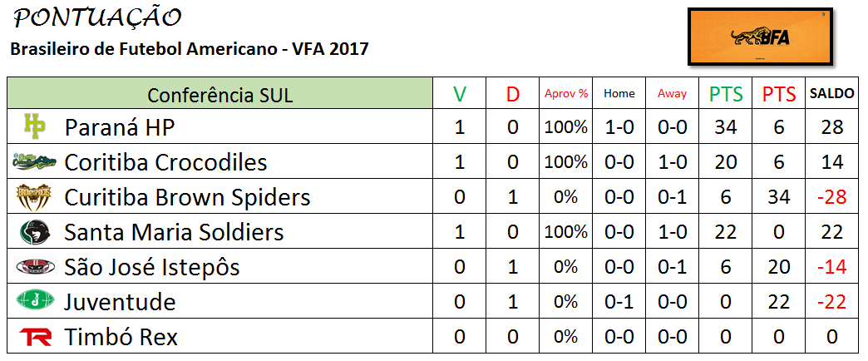The image size is (868, 361).
Task: Select the Curitiba Brown Spiders logo
Action: click(34, 198)
